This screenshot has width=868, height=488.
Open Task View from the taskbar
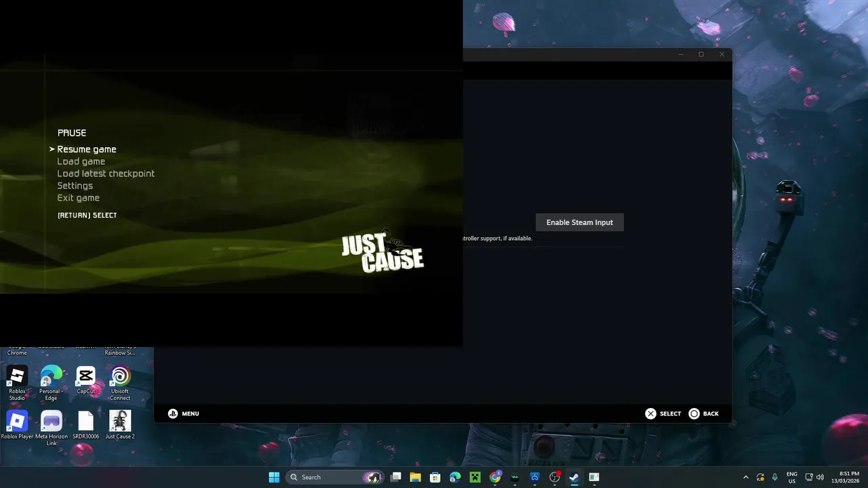point(396,477)
